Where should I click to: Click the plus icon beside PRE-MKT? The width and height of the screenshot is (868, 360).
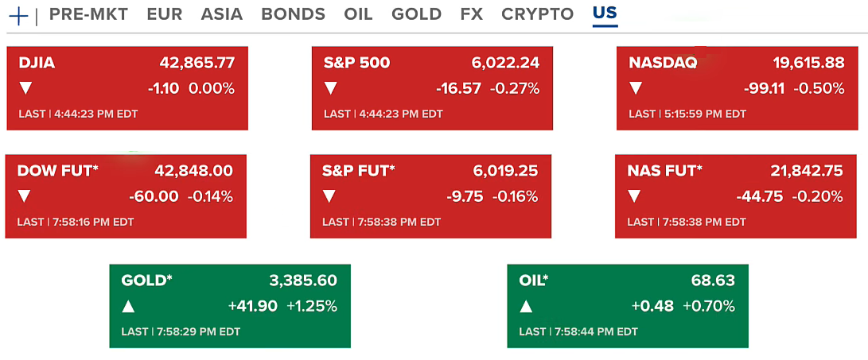18,15
